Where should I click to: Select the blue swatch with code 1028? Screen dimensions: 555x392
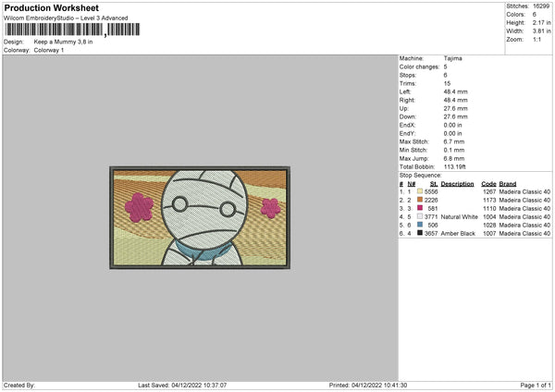point(420,225)
